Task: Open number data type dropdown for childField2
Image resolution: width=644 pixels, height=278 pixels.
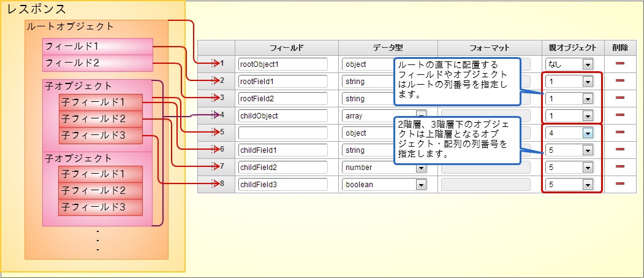Action: click(x=384, y=168)
